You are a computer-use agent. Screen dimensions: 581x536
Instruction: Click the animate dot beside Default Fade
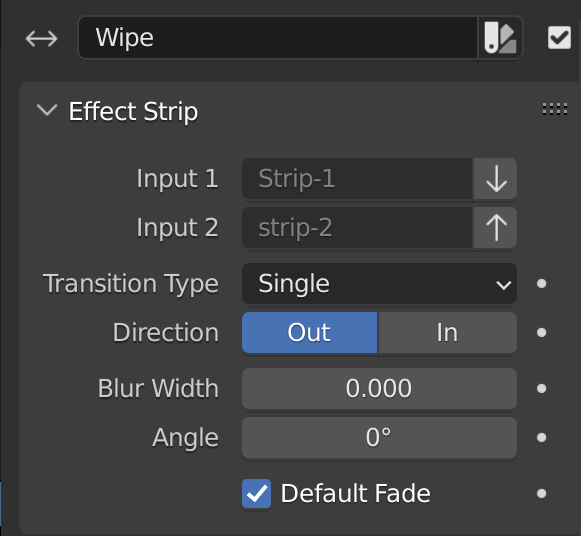(541, 493)
